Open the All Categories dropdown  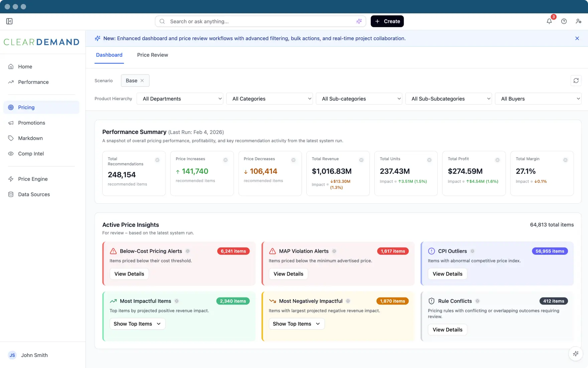(x=269, y=99)
